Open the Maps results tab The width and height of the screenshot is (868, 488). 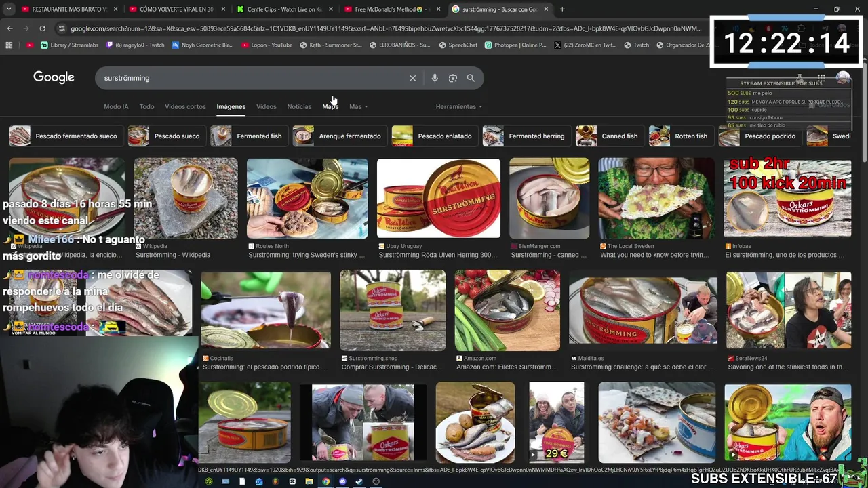tap(330, 106)
